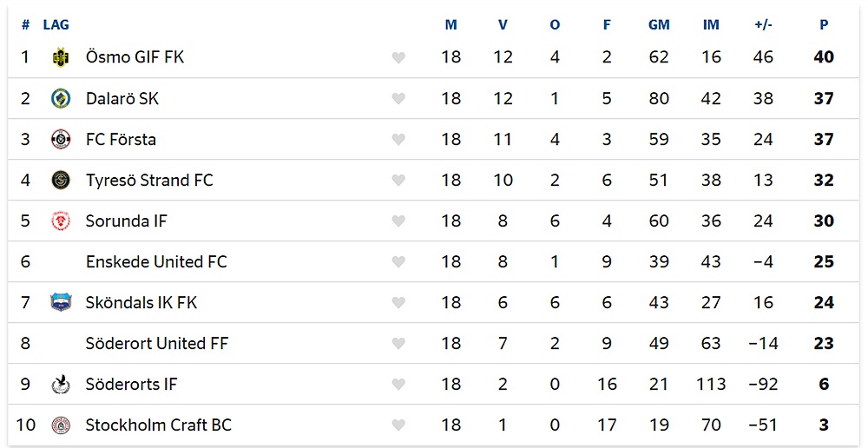Click the LAG column header

[56, 25]
